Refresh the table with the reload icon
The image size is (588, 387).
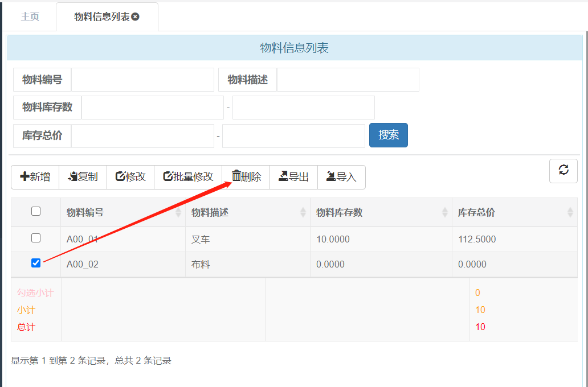563,171
